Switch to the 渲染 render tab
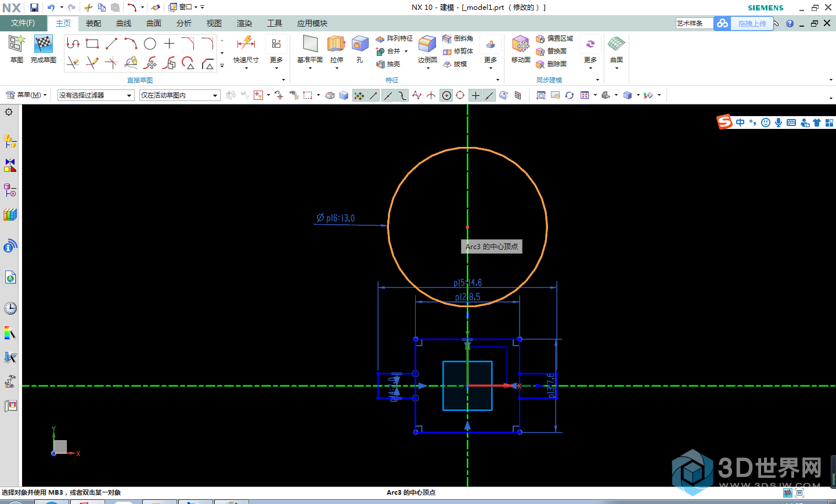The image size is (836, 504). click(244, 23)
